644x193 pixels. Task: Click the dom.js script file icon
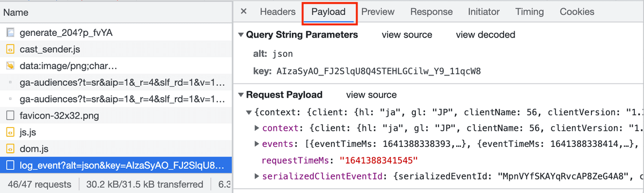click(10, 149)
